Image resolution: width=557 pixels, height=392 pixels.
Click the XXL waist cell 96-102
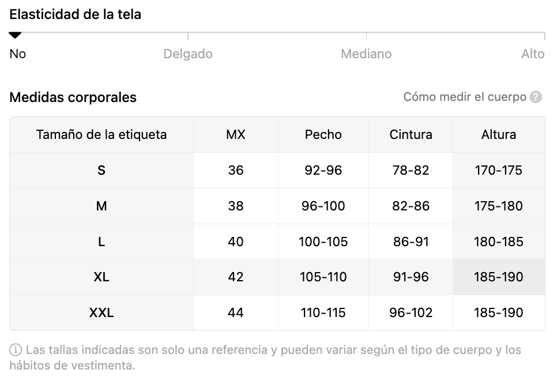pos(411,313)
